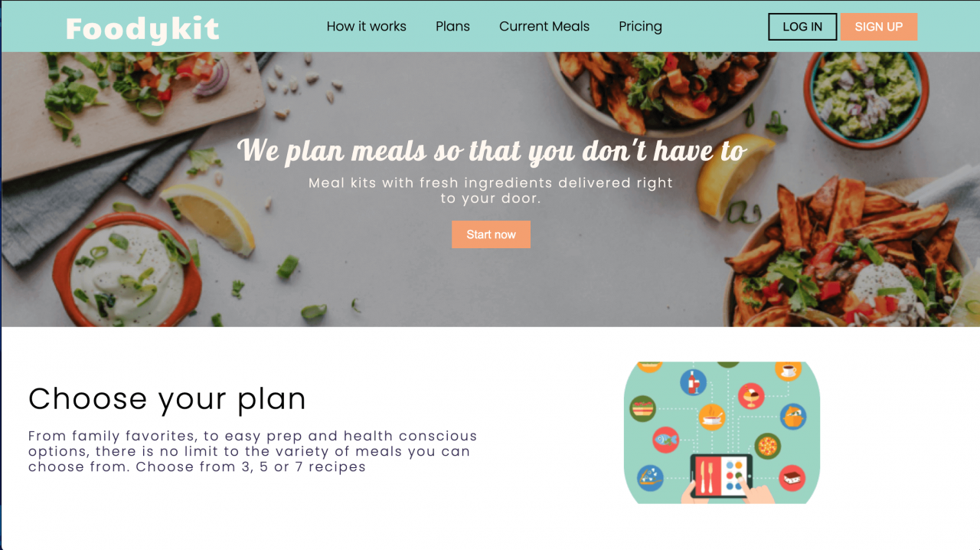Click the cake slice icon
Image resolution: width=980 pixels, height=550 pixels.
792,478
